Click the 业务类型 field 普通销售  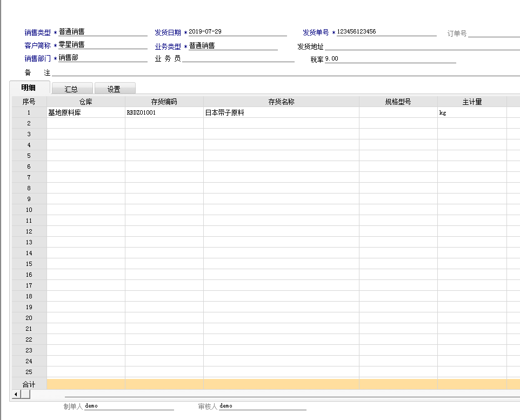pos(233,46)
